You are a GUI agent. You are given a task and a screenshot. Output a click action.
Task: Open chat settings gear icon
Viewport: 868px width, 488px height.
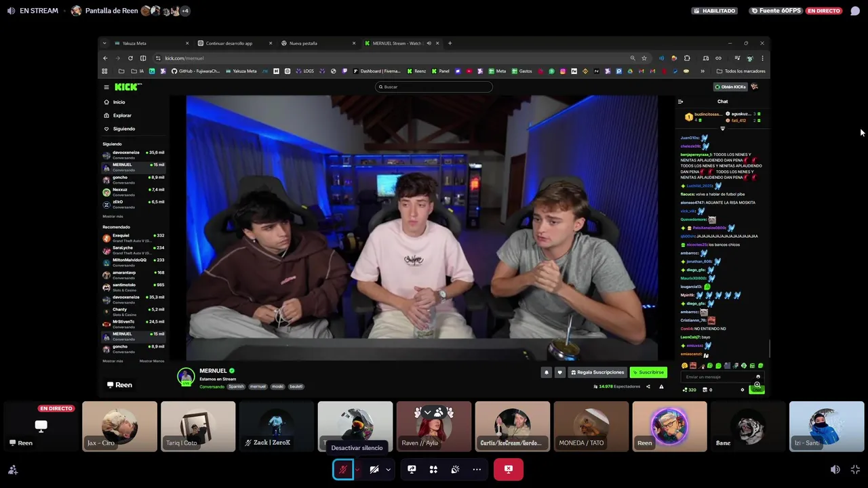click(x=743, y=390)
